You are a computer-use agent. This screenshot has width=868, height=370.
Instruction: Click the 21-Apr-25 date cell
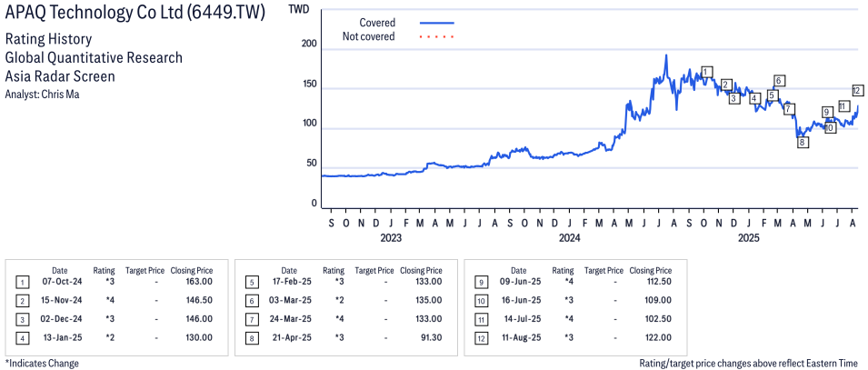290,337
